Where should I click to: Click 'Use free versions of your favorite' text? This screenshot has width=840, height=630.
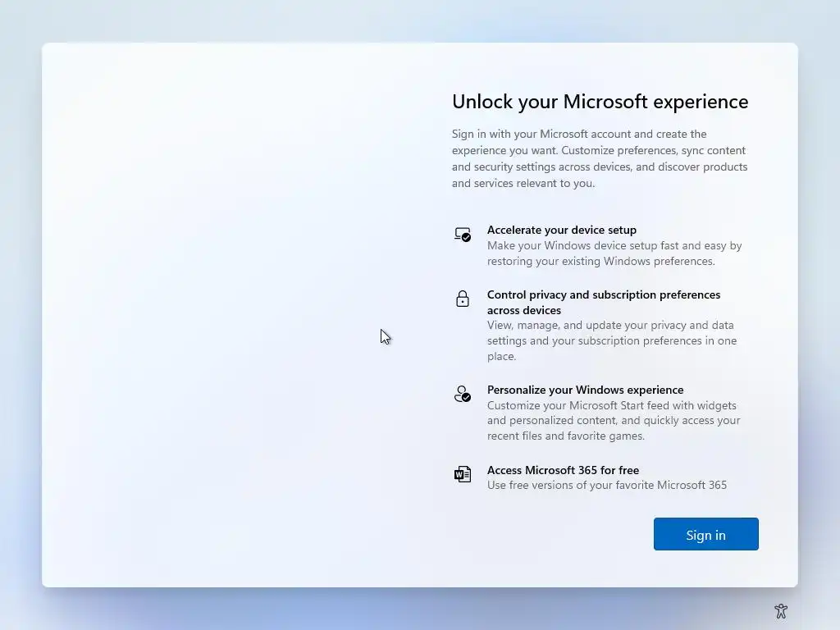coord(607,486)
